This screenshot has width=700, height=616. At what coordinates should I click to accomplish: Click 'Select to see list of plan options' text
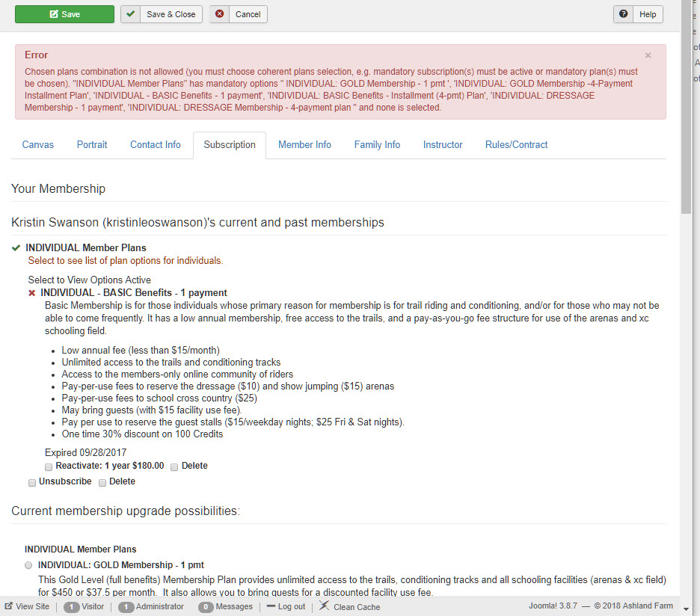(126, 261)
